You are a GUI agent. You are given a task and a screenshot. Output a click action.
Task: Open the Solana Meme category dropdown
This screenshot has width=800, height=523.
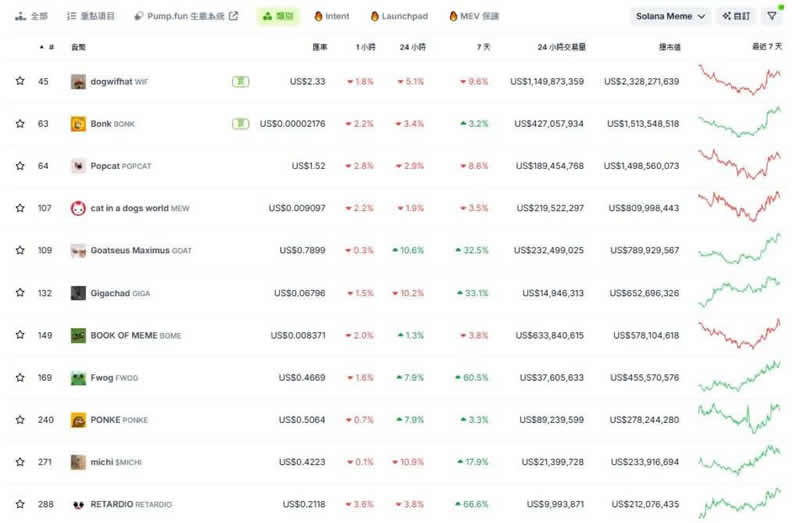point(671,16)
